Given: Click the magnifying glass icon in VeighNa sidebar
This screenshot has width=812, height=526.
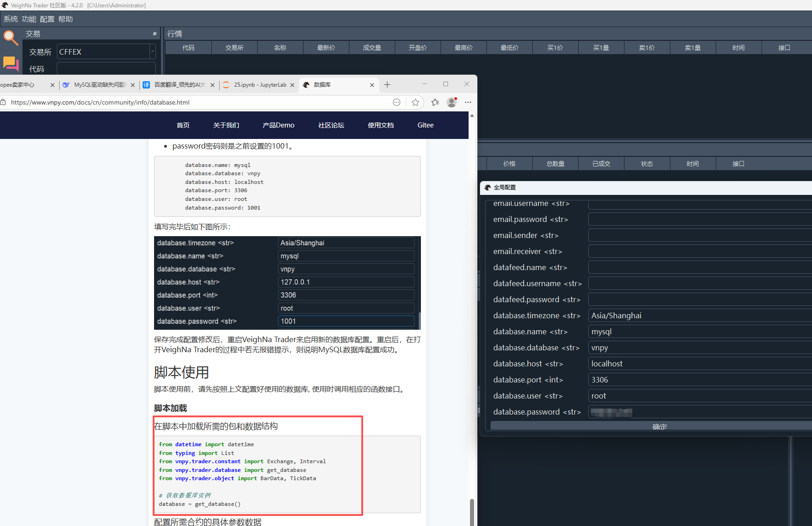Looking at the screenshot, I should [10, 38].
